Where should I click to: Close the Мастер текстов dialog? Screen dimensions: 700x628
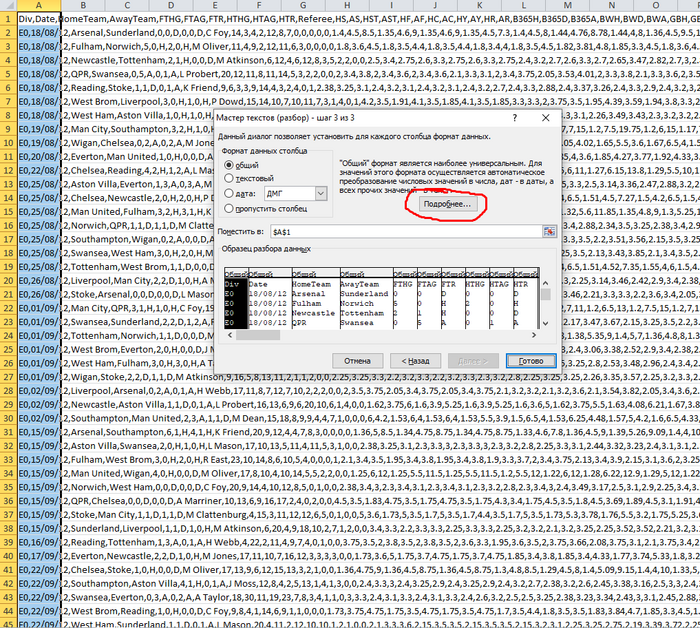tap(546, 118)
